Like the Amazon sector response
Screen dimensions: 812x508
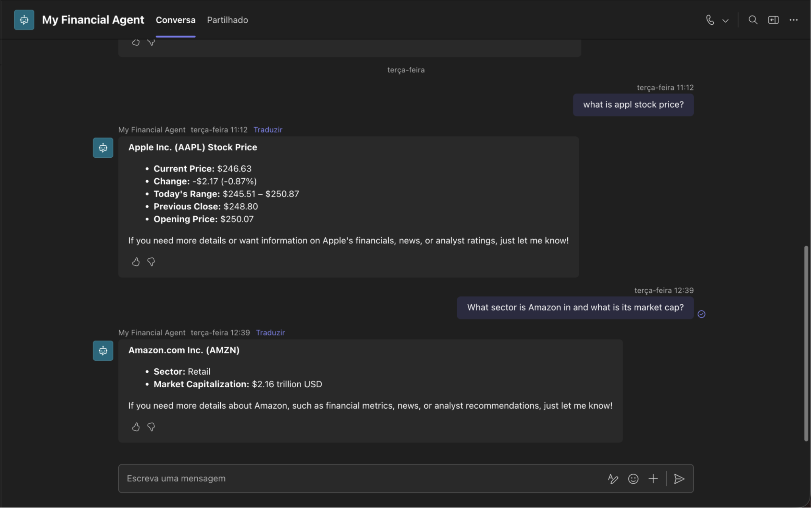136,427
